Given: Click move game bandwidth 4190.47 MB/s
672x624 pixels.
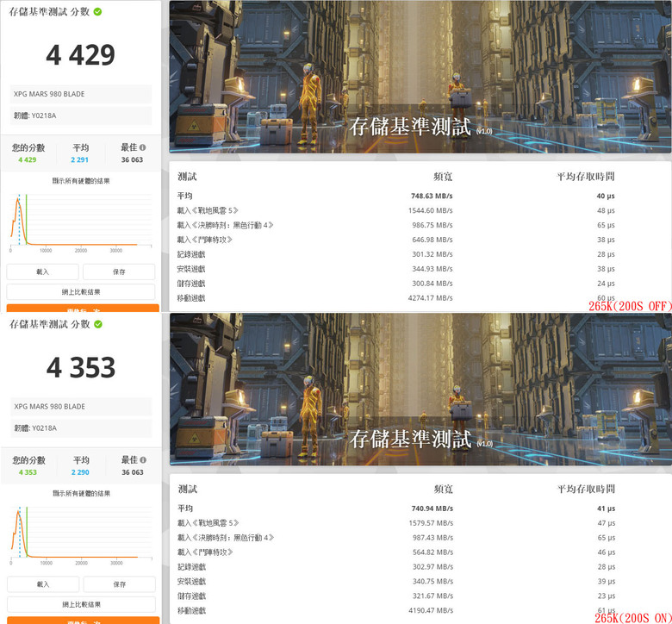Looking at the screenshot, I should click(431, 611).
